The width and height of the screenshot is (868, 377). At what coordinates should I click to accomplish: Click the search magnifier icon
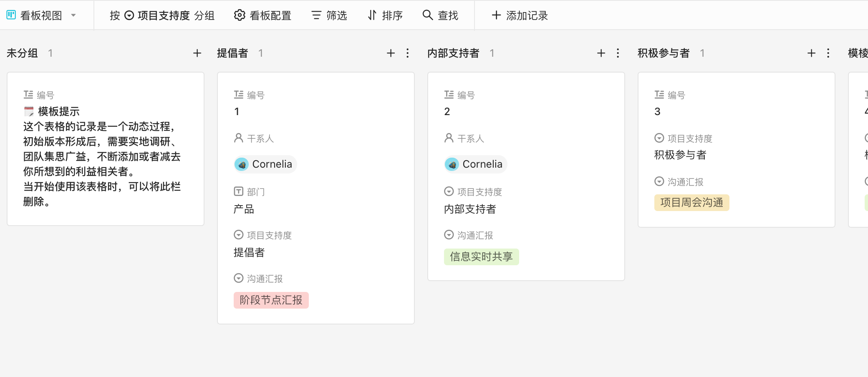[427, 15]
